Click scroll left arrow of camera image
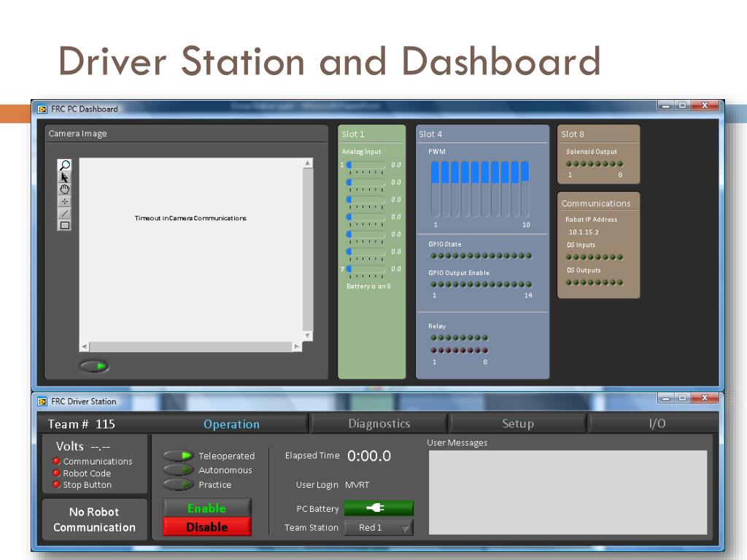 [x=85, y=346]
